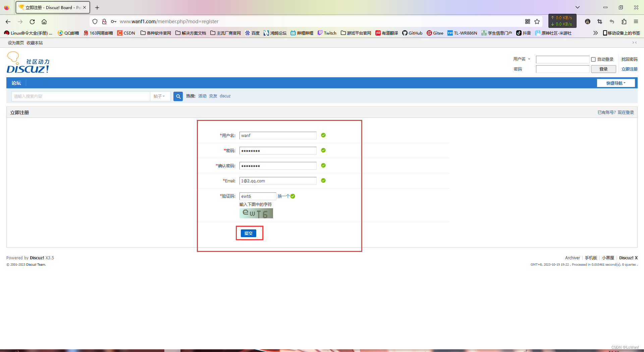Image resolution: width=644 pixels, height=352 pixels.
Task: Open the Archiver footer link
Action: pyautogui.click(x=572, y=258)
